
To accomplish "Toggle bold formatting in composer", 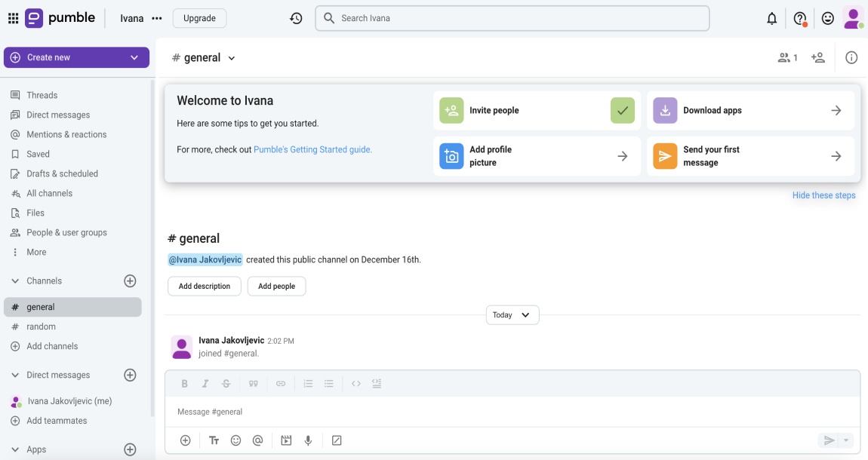I will 184,384.
